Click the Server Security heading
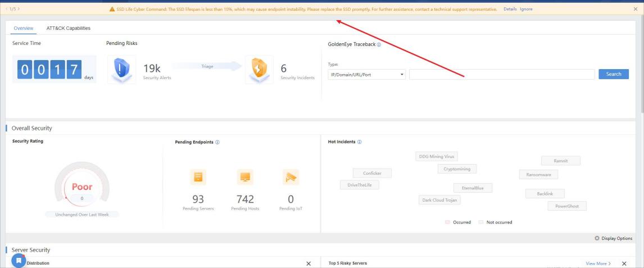The image size is (644, 268). point(31,250)
